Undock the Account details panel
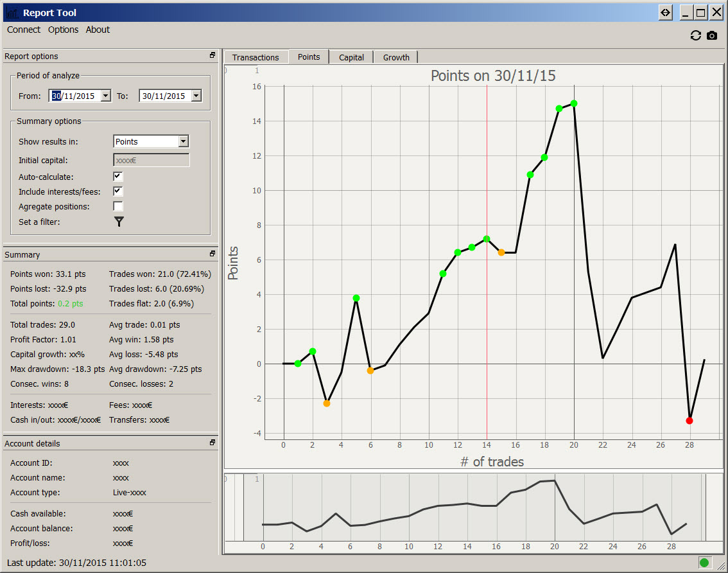The width and height of the screenshot is (728, 573). click(x=212, y=443)
